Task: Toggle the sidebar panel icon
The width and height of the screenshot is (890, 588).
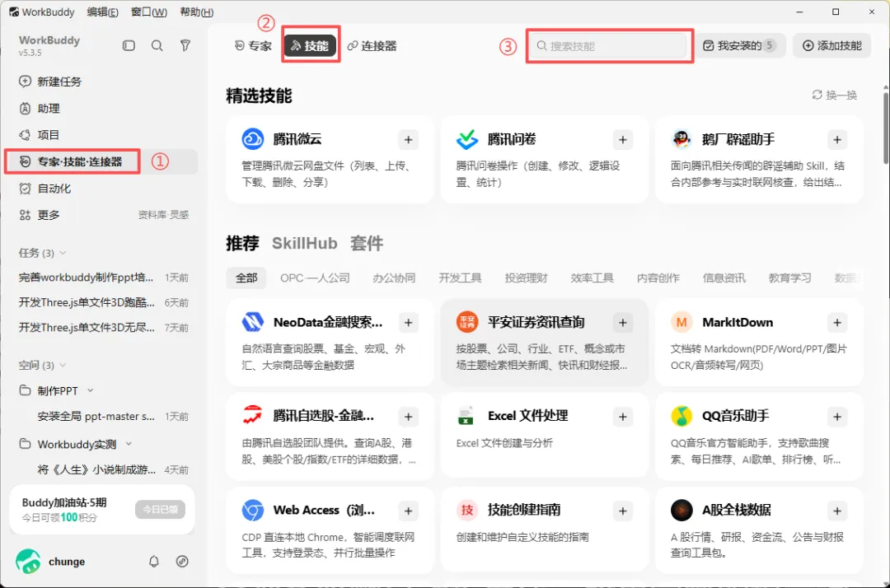Action: [x=129, y=45]
